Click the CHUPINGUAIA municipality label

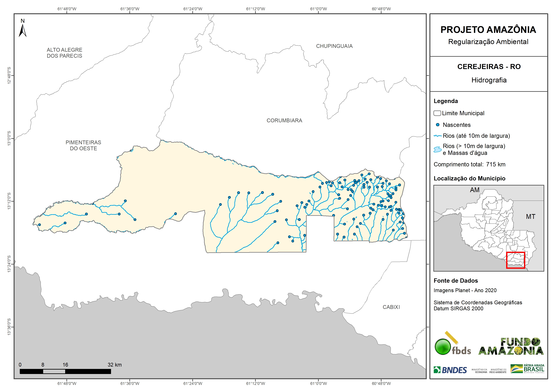pyautogui.click(x=334, y=46)
